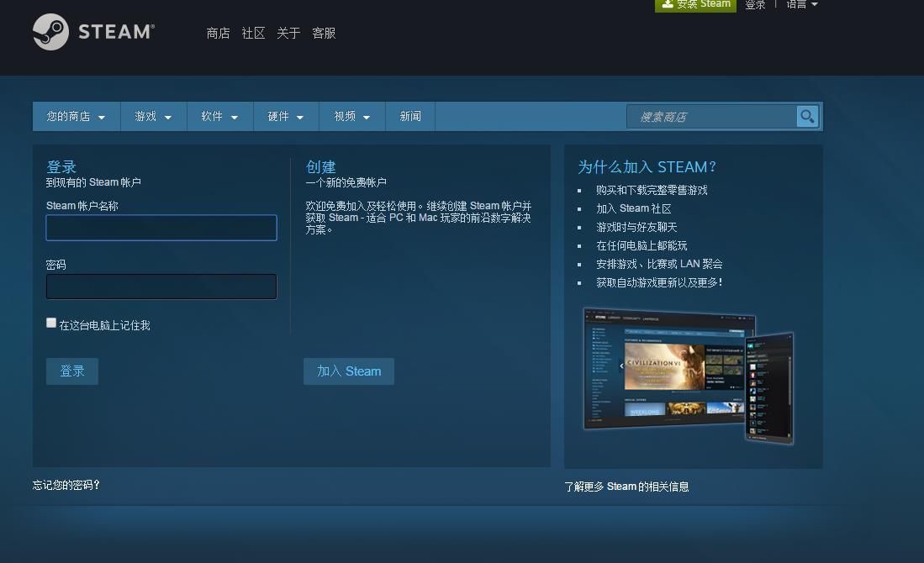Open 了解更多 Steam 的相关信息 link
924x563 pixels.
pyautogui.click(x=626, y=487)
